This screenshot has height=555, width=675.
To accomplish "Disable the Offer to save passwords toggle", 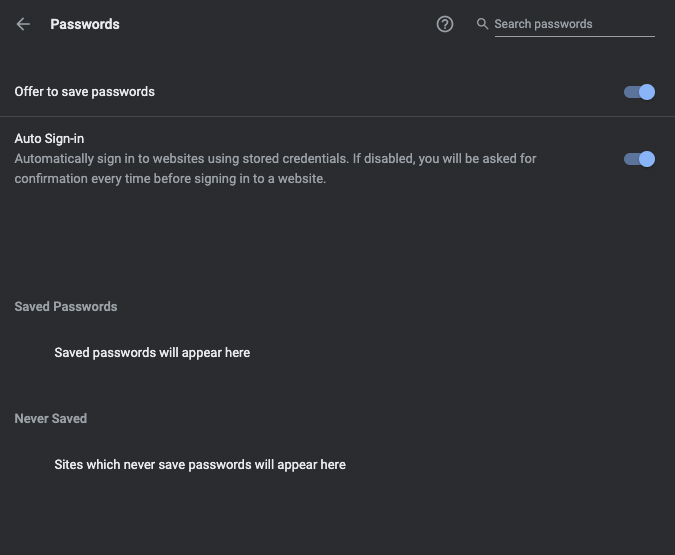I will click(x=639, y=92).
